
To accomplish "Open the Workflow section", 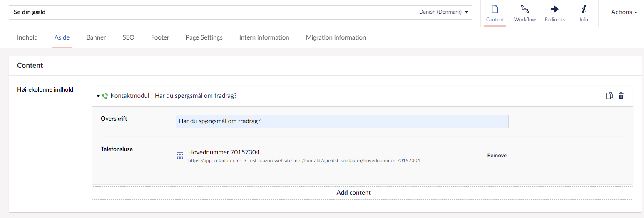I will pos(525,13).
